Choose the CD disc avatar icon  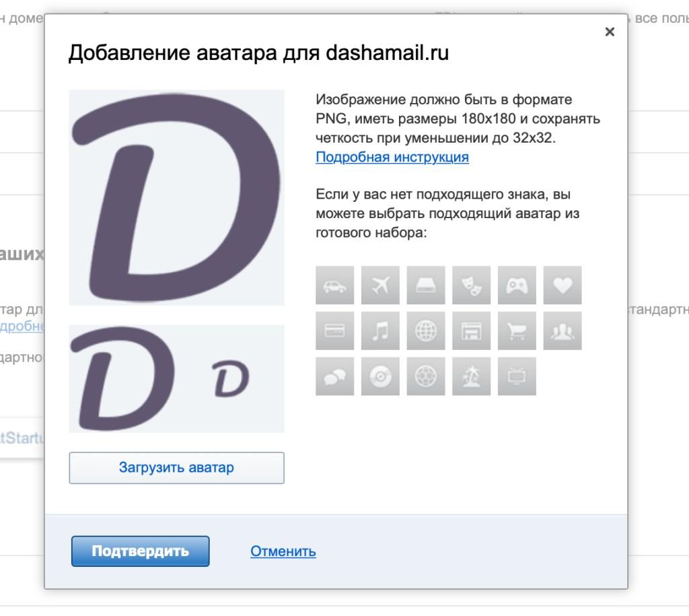pyautogui.click(x=380, y=376)
